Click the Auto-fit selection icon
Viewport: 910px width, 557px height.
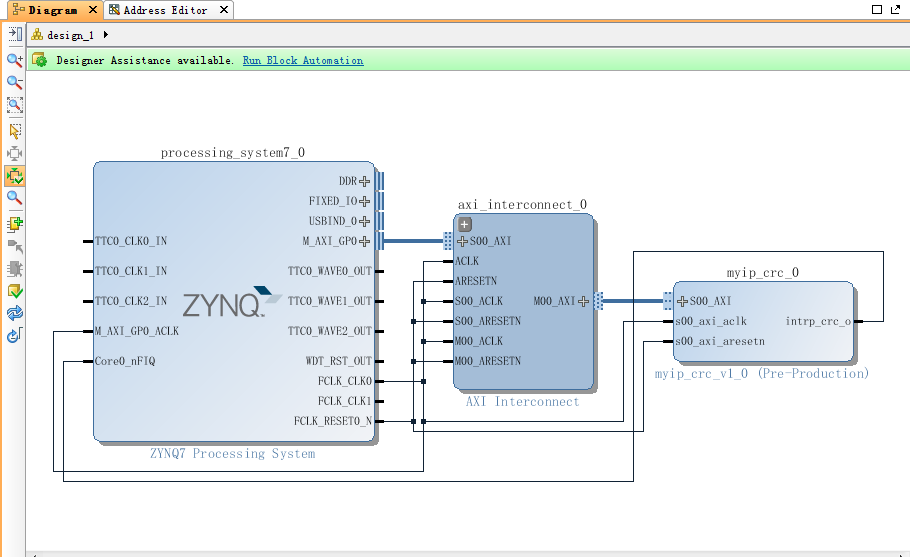(15, 153)
